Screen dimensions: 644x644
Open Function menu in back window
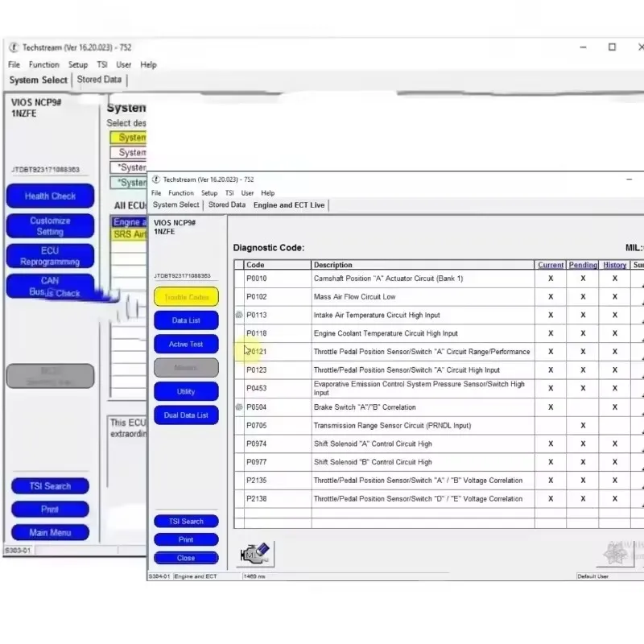[x=44, y=65]
